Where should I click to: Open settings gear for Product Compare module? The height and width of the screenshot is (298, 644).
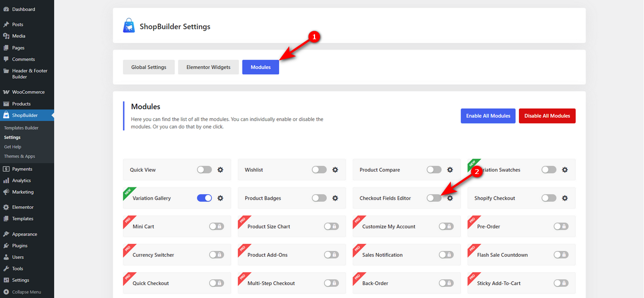coord(450,170)
